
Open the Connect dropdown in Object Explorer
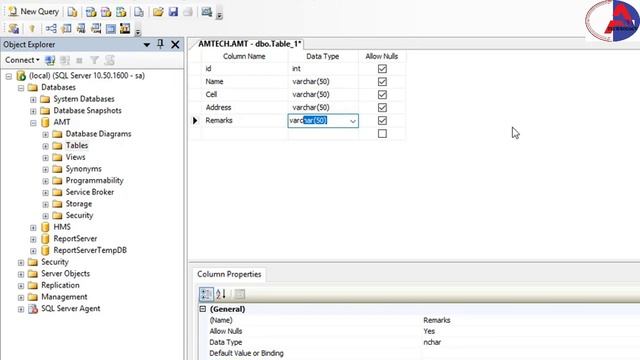pyautogui.click(x=22, y=60)
